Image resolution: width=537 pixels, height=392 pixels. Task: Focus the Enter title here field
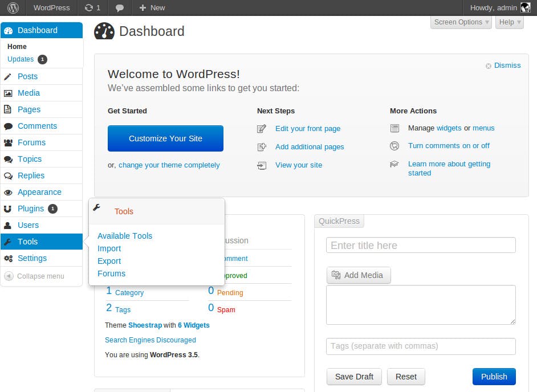click(421, 245)
